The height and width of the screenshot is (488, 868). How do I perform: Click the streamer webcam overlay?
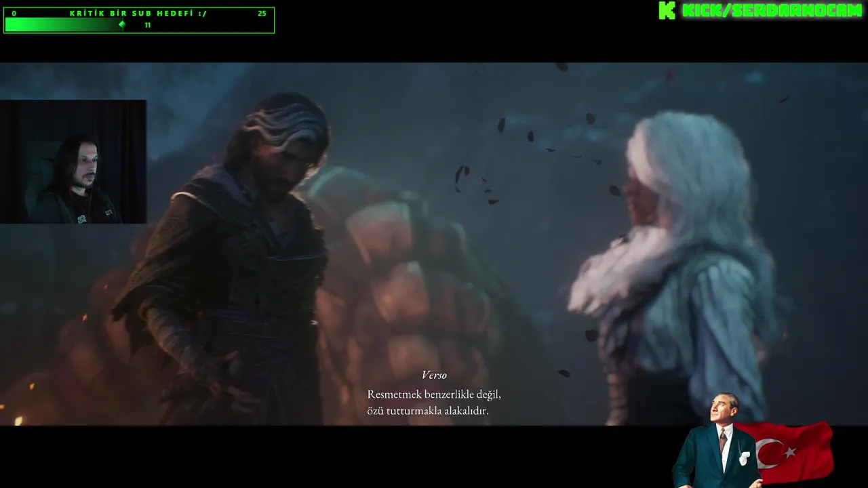click(x=73, y=162)
